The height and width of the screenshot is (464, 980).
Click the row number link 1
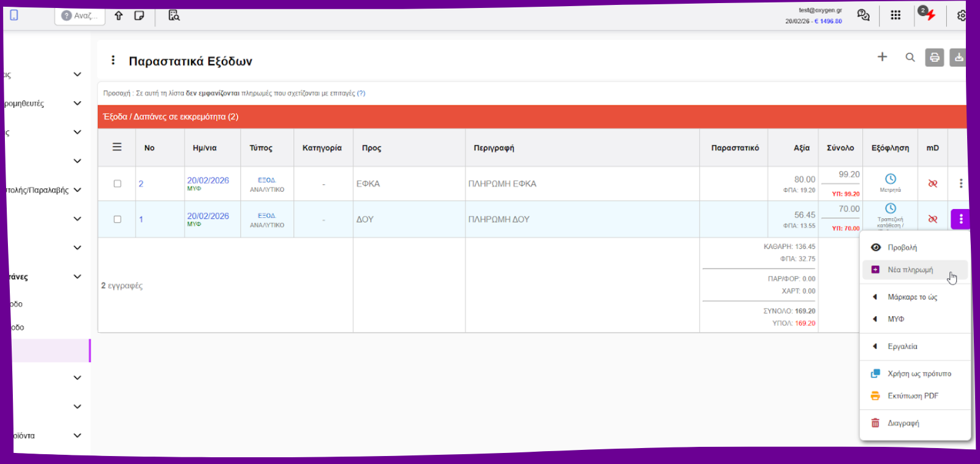click(141, 219)
